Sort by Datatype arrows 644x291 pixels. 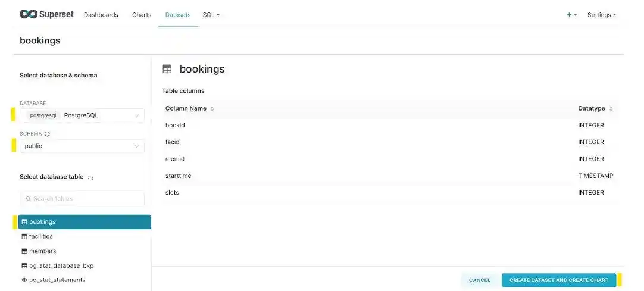point(611,109)
